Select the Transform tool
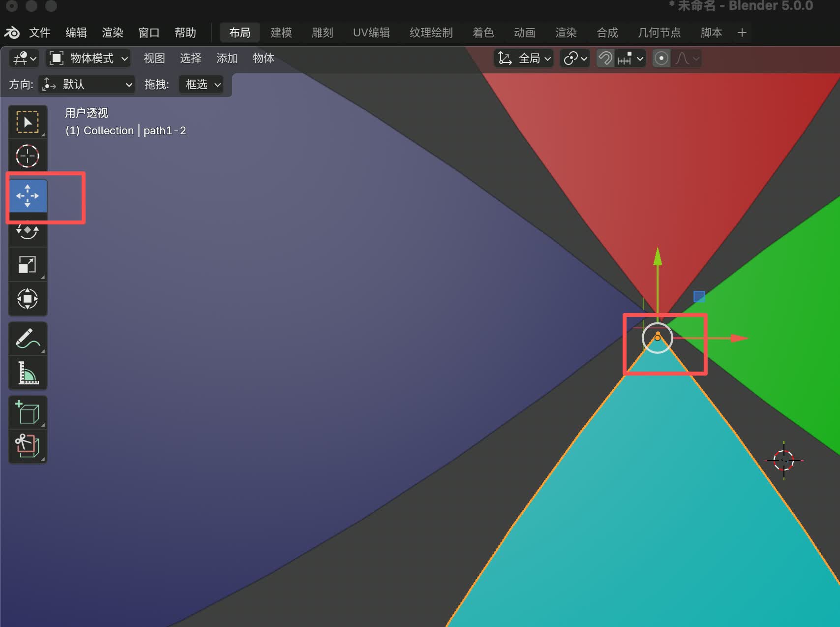The height and width of the screenshot is (627, 840). [x=28, y=299]
